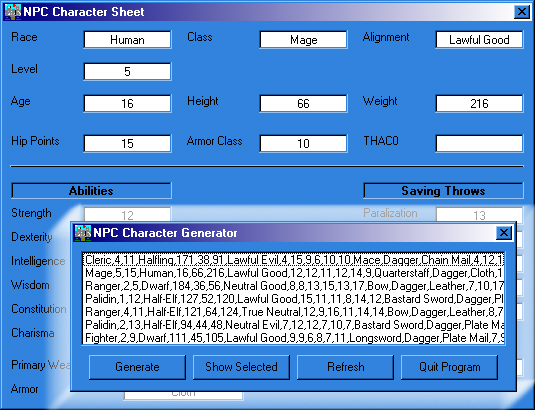
Task: Select the Palidin Half-Elf Neutral Evil row
Action: tap(293, 325)
